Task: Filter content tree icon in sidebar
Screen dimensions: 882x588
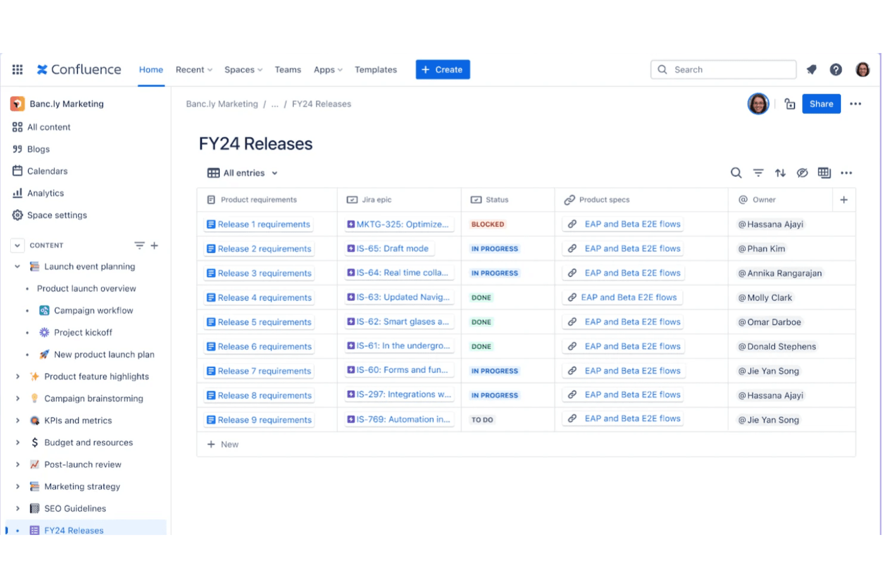Action: (x=139, y=245)
